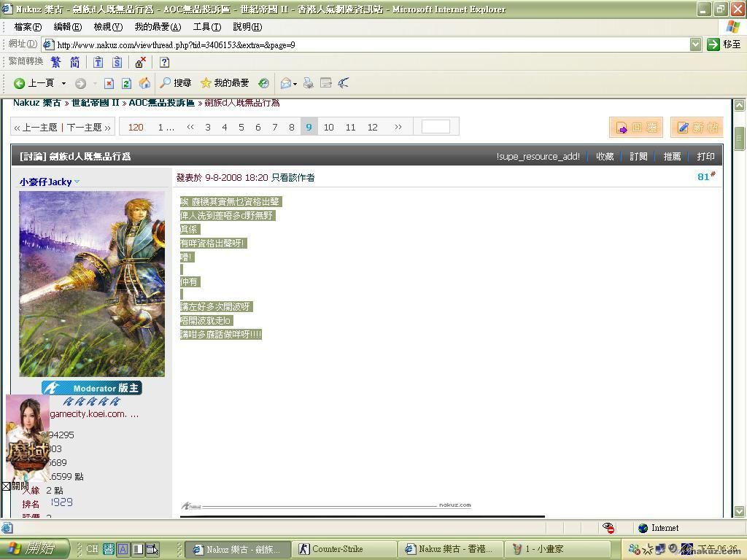
Task: Open page 8 of the thread
Action: [x=292, y=127]
